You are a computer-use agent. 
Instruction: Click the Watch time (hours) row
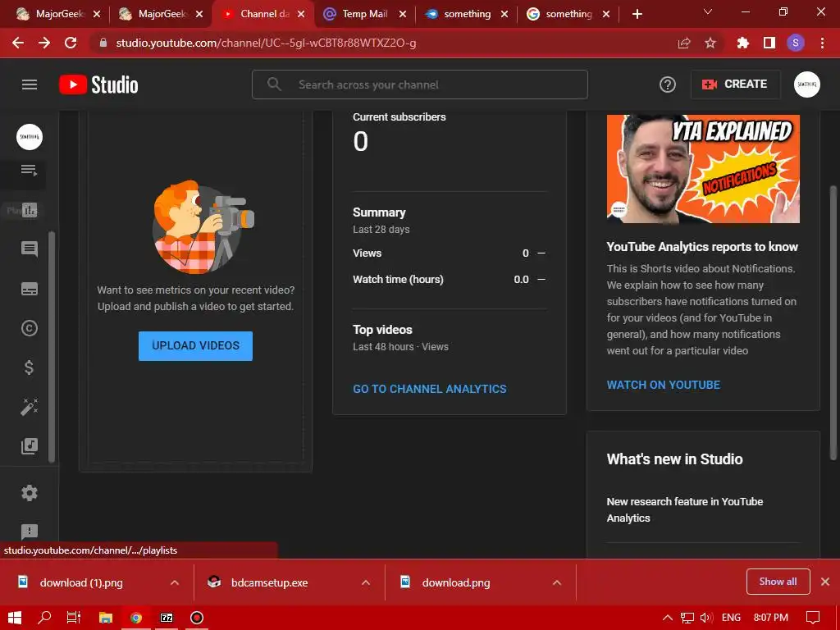(x=449, y=279)
